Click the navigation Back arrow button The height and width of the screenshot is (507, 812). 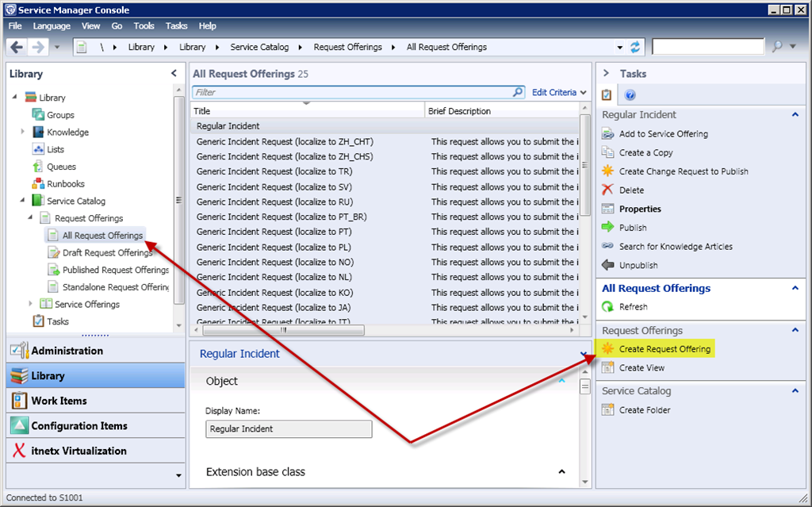point(17,47)
